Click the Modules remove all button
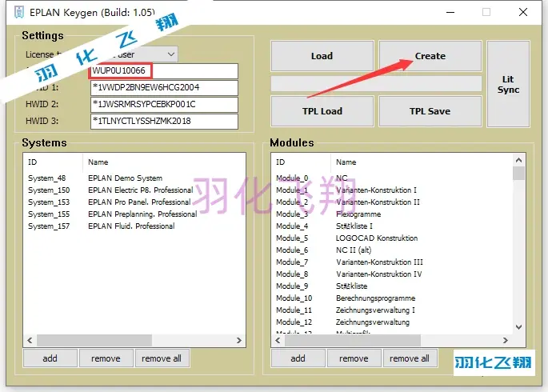548x392 pixels. coord(410,358)
